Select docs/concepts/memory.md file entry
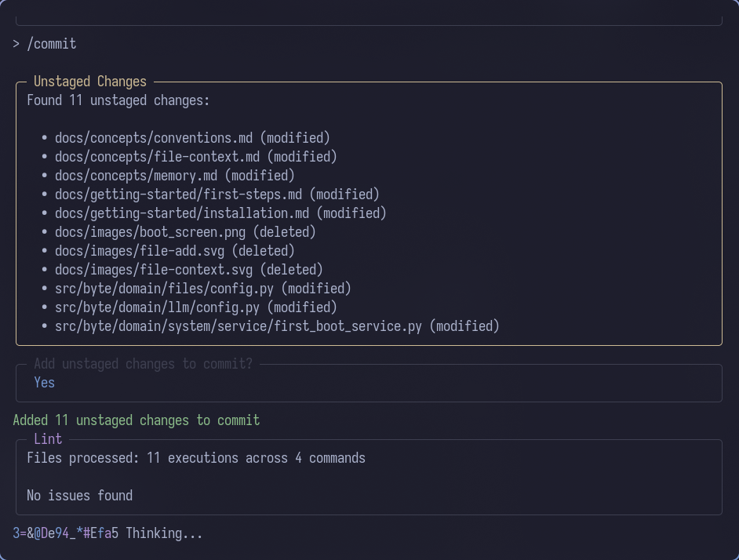 174,176
